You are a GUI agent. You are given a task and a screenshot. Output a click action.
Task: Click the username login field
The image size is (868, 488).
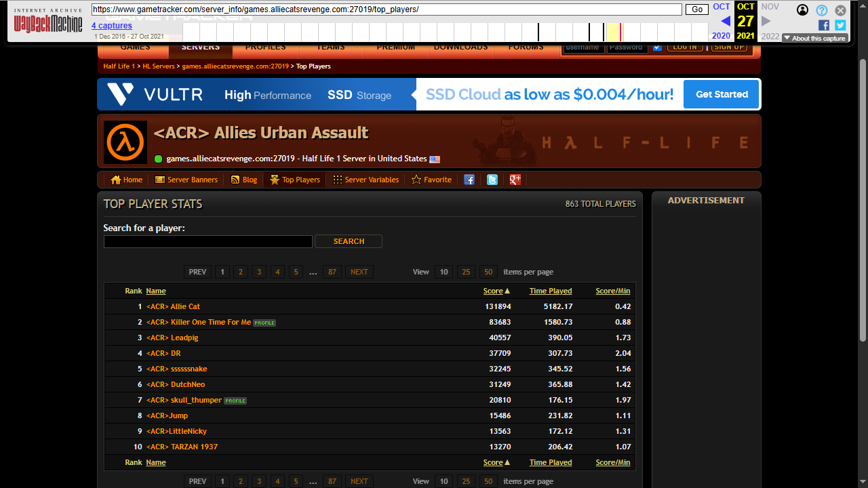point(584,47)
